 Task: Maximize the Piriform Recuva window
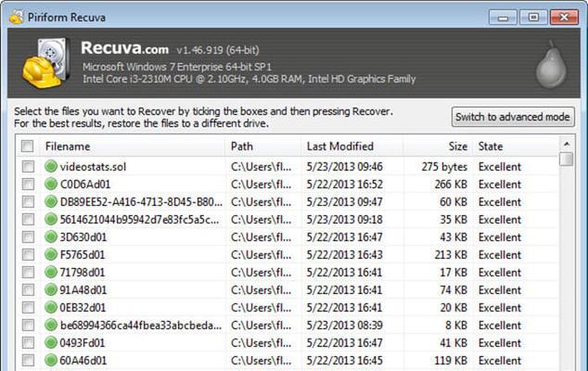tap(533, 18)
